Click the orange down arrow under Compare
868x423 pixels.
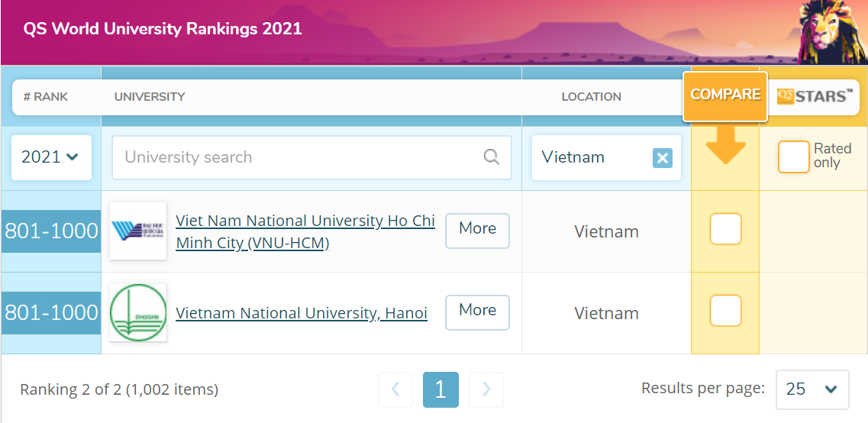[725, 145]
